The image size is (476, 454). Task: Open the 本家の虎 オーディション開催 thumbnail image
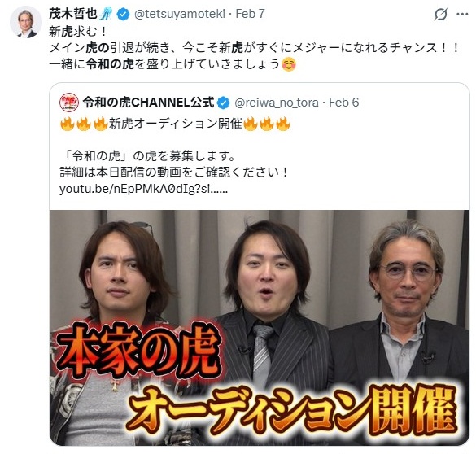tap(260, 328)
